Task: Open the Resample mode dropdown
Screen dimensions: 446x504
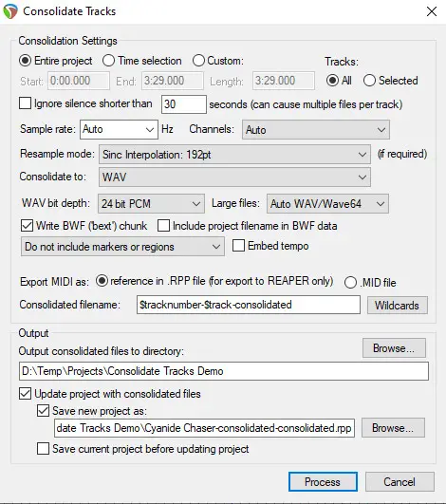Action: [x=234, y=155]
